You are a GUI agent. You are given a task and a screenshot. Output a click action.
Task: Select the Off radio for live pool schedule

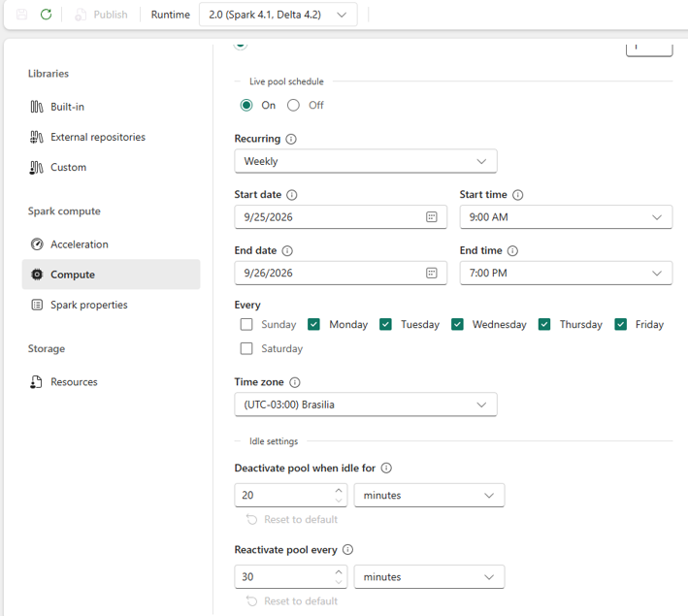click(x=294, y=106)
